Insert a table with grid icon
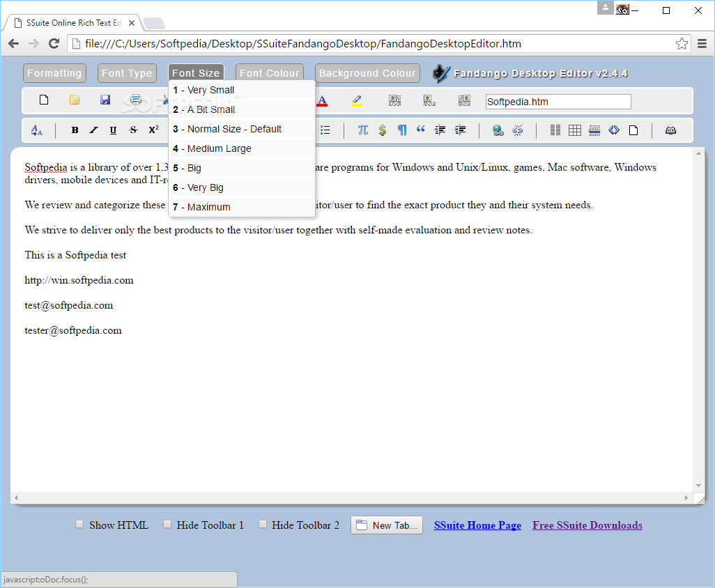The width and height of the screenshot is (715, 588). pyautogui.click(x=574, y=130)
